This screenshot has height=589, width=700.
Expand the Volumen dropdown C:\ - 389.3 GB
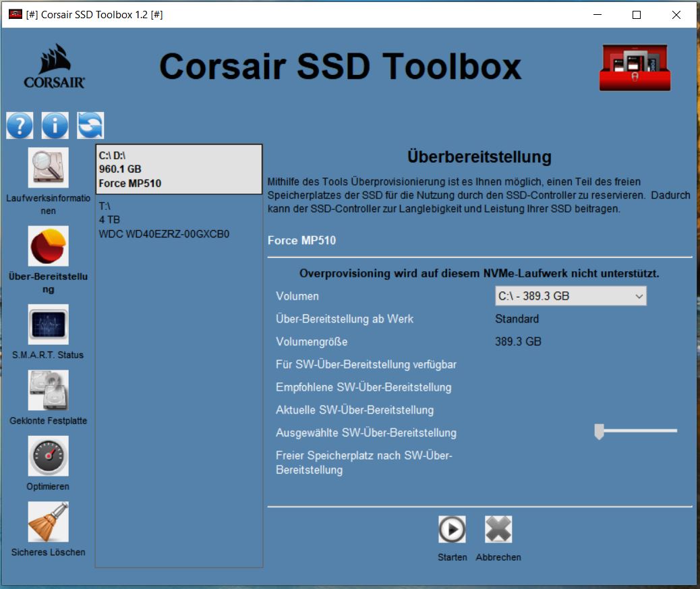coord(571,296)
